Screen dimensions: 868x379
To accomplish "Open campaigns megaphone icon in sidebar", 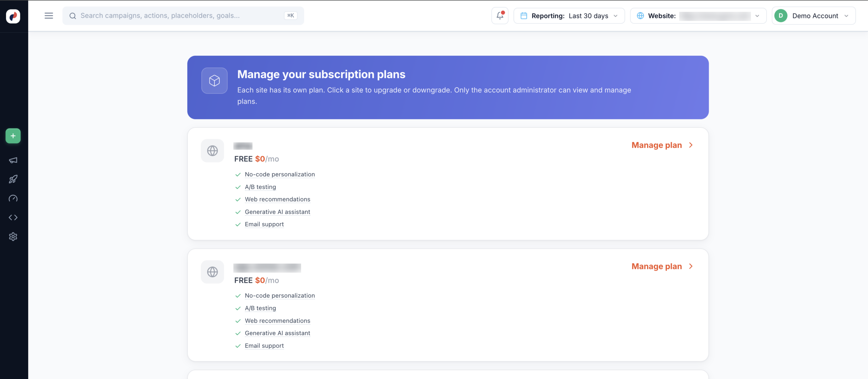I will click(x=13, y=160).
